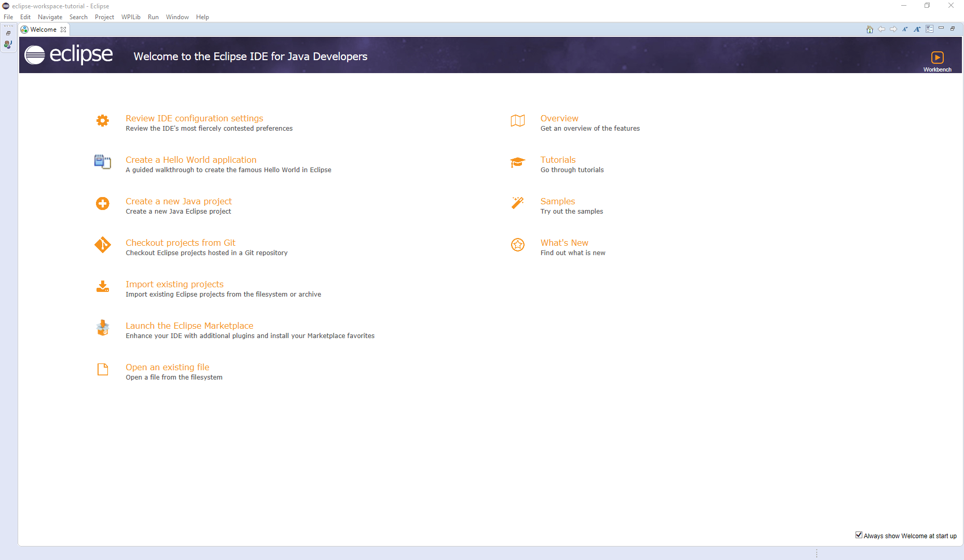
Task: Open the Java perspective icon in the sidebar
Action: (8, 44)
